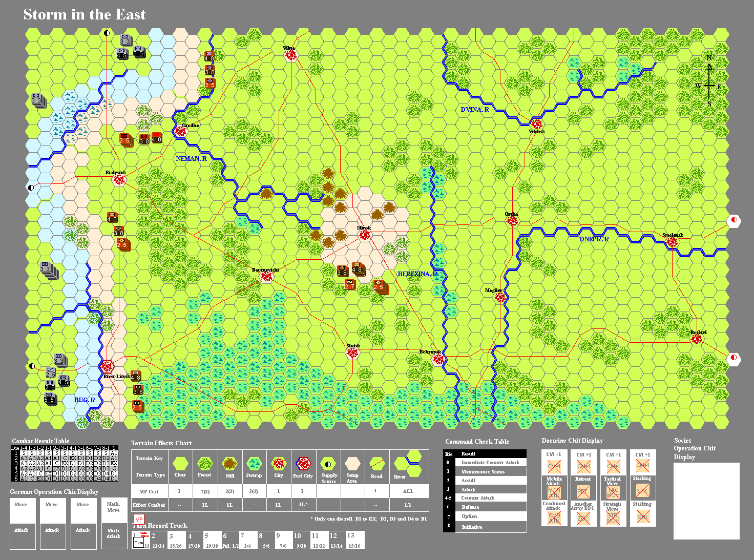Click turn 10 box labeled 9/10
754x560 pixels.
click(x=301, y=540)
